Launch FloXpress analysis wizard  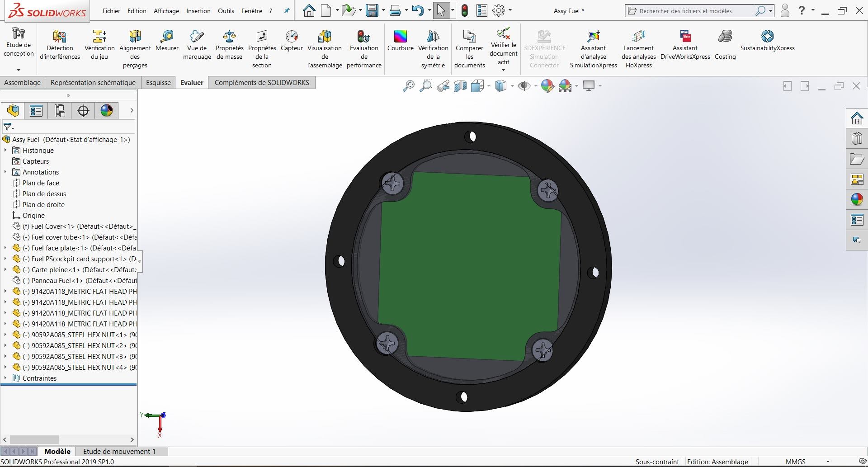638,49
